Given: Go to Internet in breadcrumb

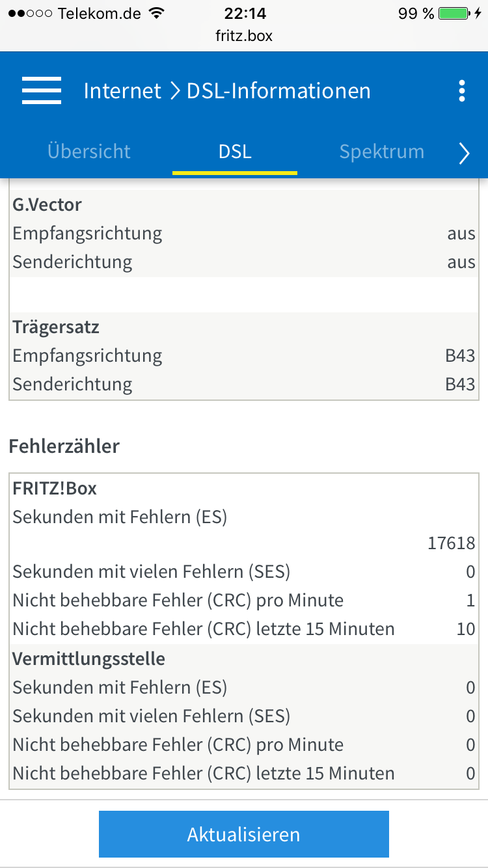Looking at the screenshot, I should point(122,91).
